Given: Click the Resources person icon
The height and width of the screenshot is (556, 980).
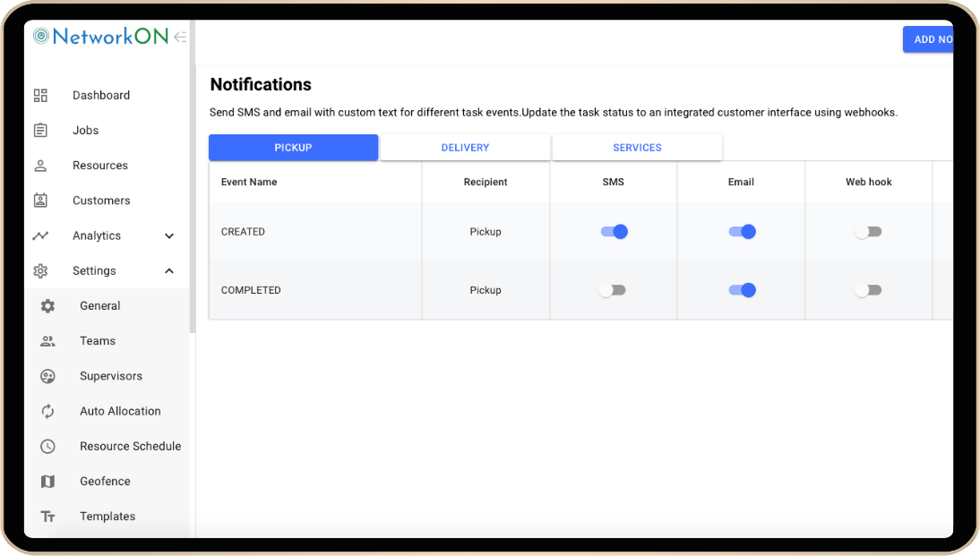Looking at the screenshot, I should [40, 166].
